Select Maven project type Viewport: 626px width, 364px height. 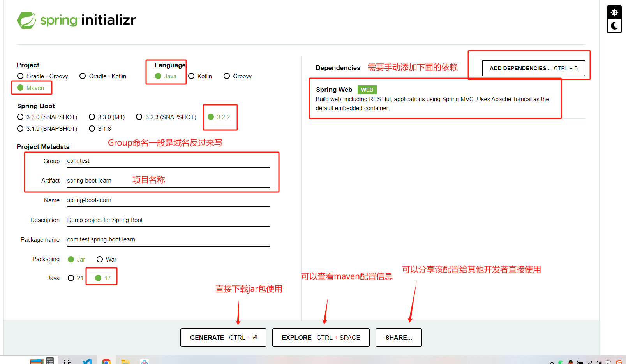tap(31, 88)
